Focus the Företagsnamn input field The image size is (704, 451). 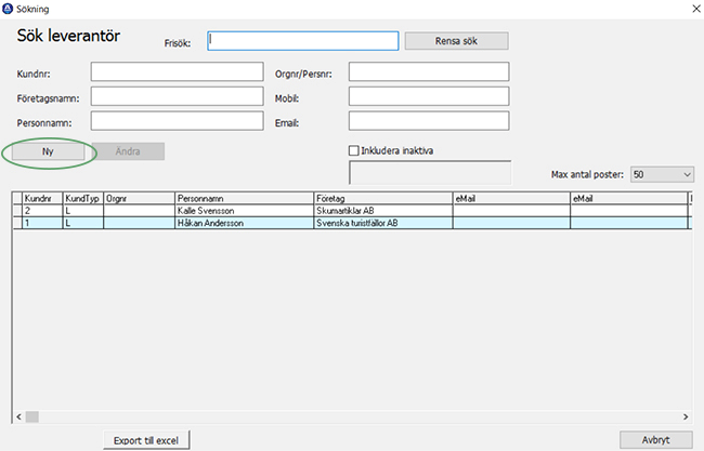click(x=177, y=97)
